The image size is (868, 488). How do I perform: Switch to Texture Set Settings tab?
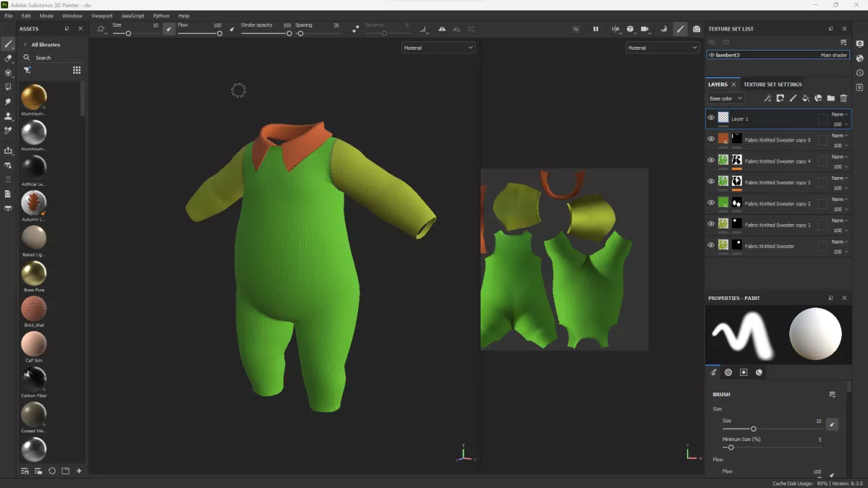773,85
